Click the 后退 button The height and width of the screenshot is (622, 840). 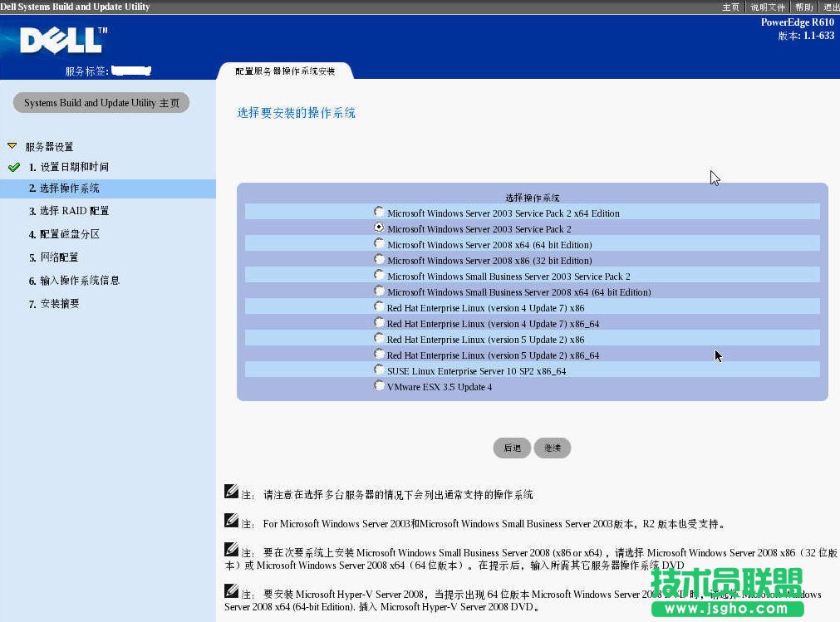click(x=512, y=448)
